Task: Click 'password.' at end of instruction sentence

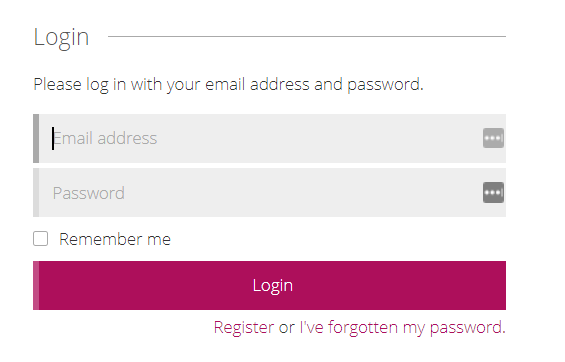Action: 385,85
